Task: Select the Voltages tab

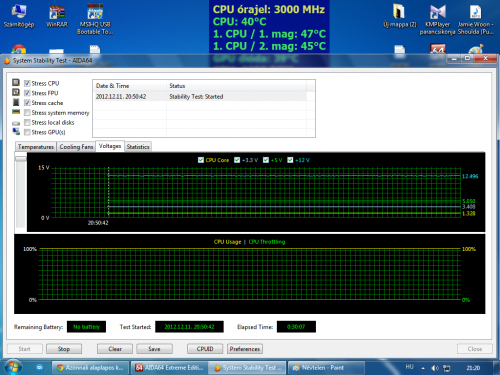Action: pyautogui.click(x=110, y=146)
